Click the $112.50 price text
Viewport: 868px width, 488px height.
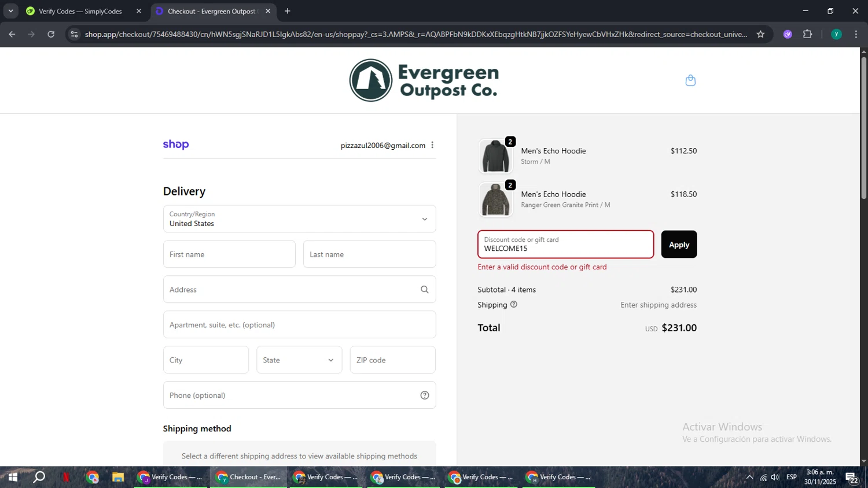click(683, 151)
